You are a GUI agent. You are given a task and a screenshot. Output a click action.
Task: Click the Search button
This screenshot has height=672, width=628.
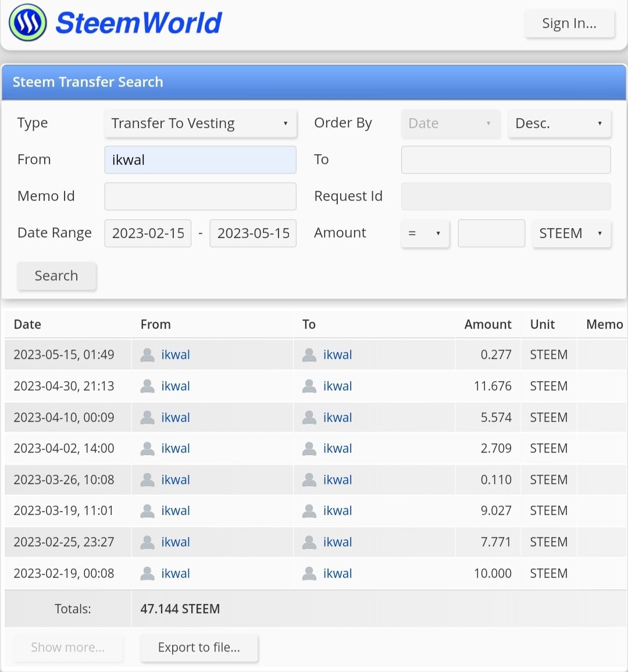(x=56, y=276)
